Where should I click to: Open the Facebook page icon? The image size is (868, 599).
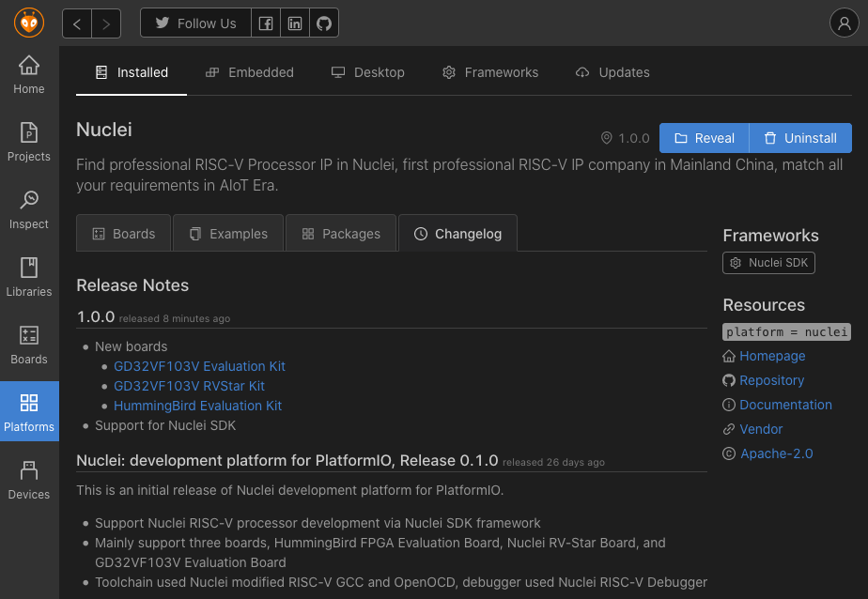point(266,23)
